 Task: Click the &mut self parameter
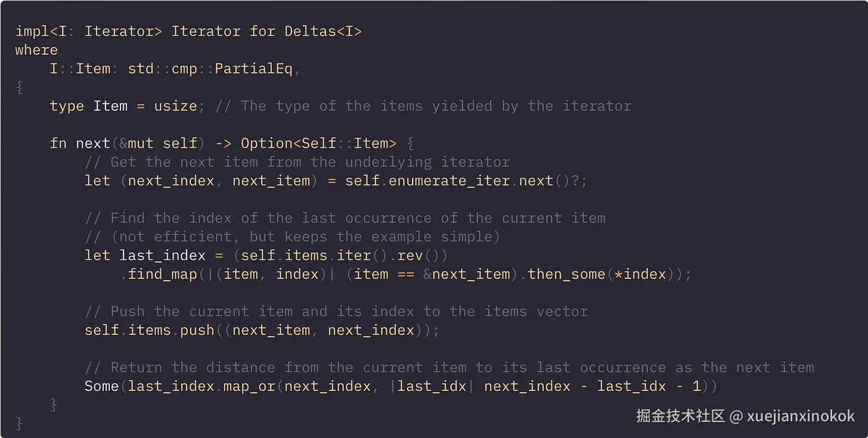pyautogui.click(x=154, y=144)
